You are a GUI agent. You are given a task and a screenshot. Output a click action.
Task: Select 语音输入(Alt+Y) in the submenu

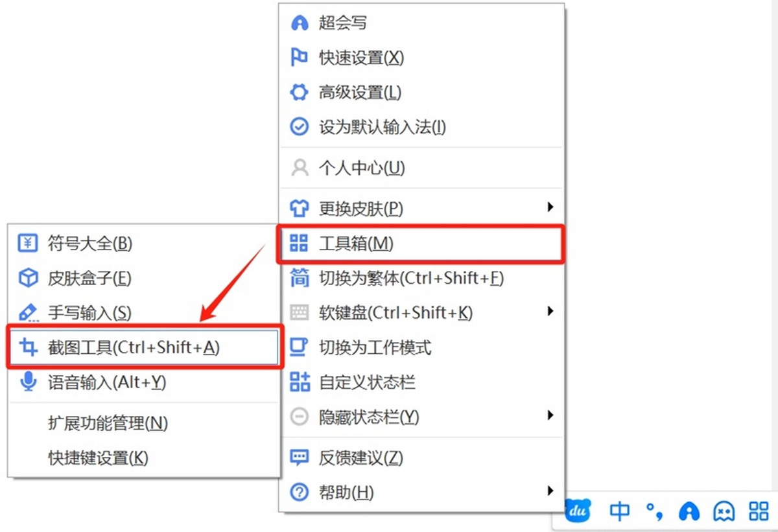click(x=144, y=382)
